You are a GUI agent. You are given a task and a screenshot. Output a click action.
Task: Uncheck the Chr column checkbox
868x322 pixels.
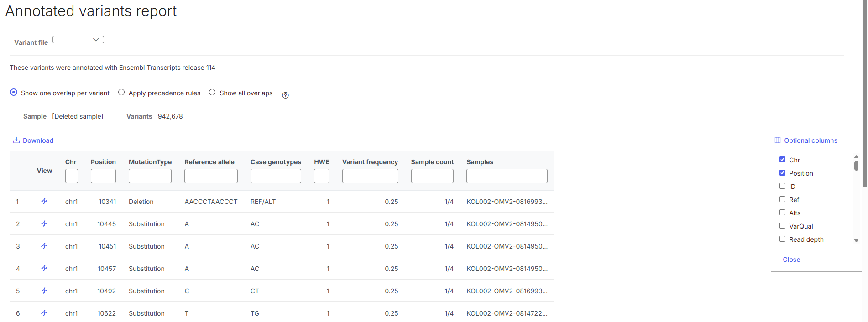[x=782, y=160]
